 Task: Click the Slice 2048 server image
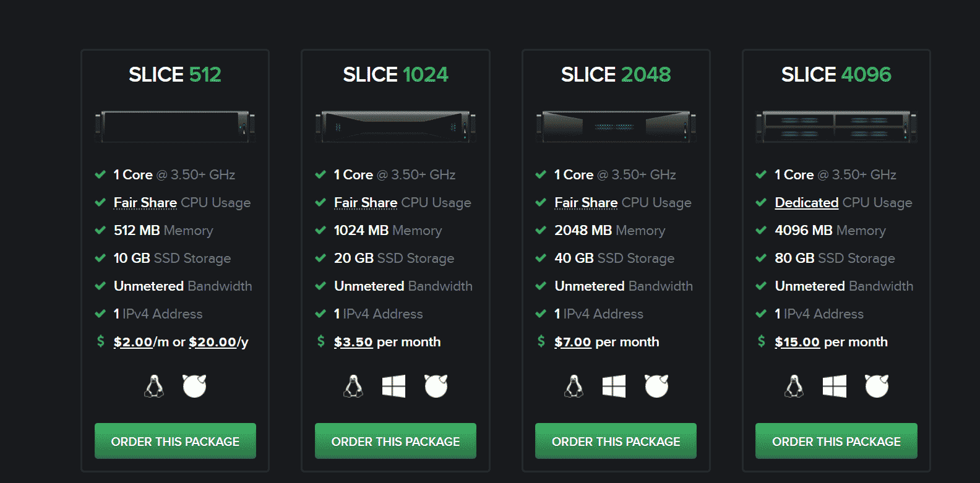[x=616, y=126]
